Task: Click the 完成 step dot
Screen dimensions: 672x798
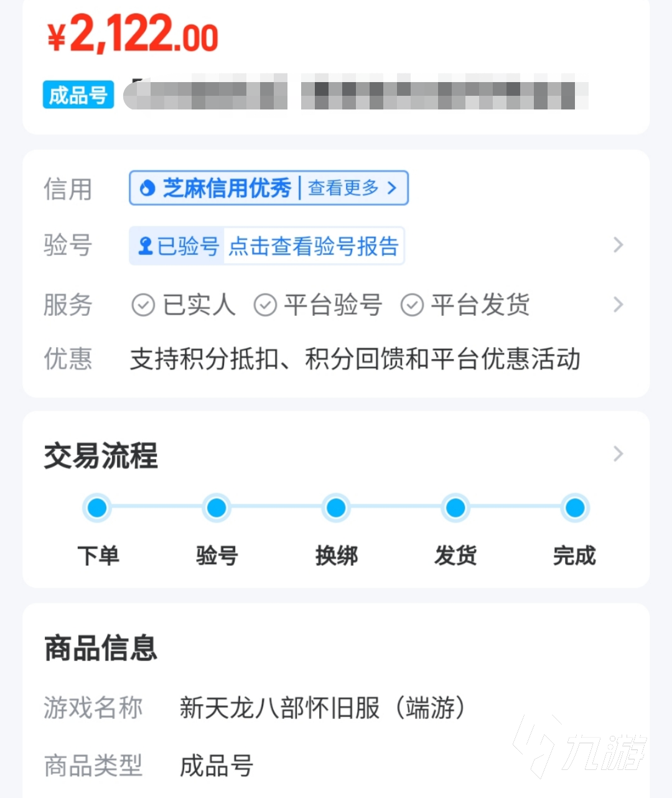Action: pyautogui.click(x=575, y=508)
